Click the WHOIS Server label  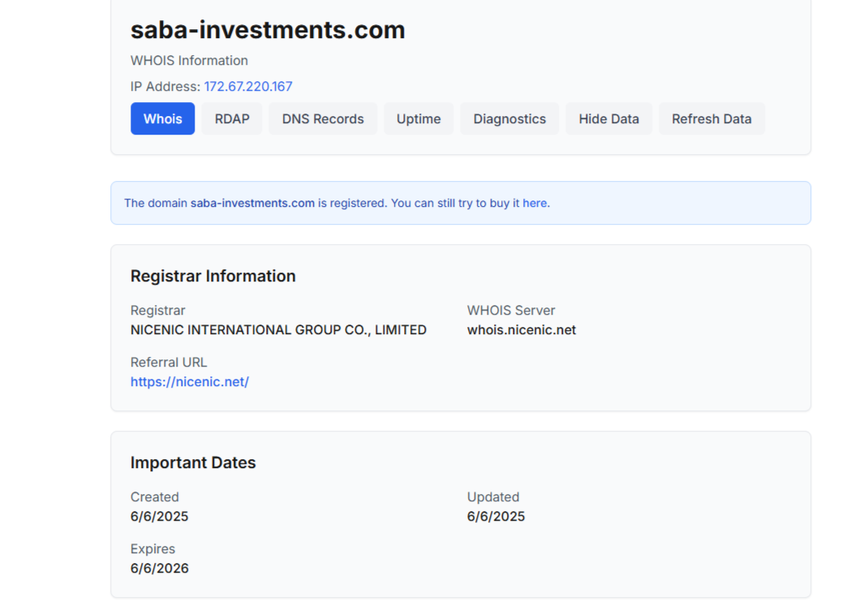tap(511, 311)
